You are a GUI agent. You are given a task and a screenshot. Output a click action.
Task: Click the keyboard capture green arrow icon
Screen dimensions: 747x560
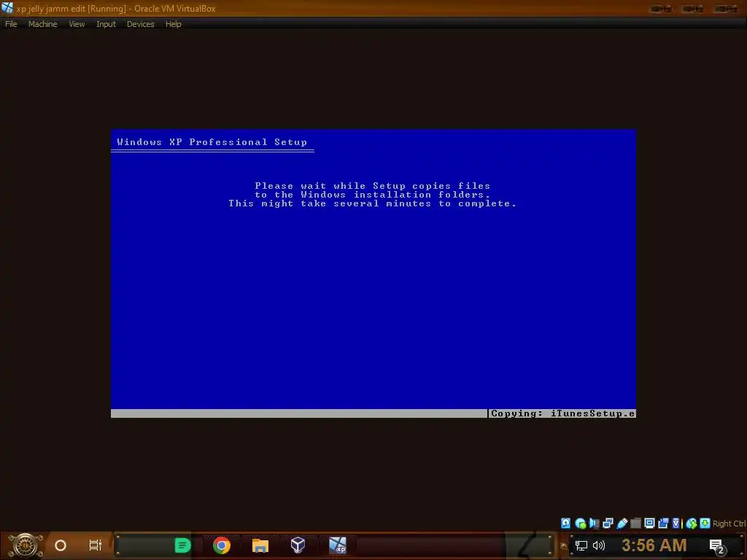tap(705, 524)
